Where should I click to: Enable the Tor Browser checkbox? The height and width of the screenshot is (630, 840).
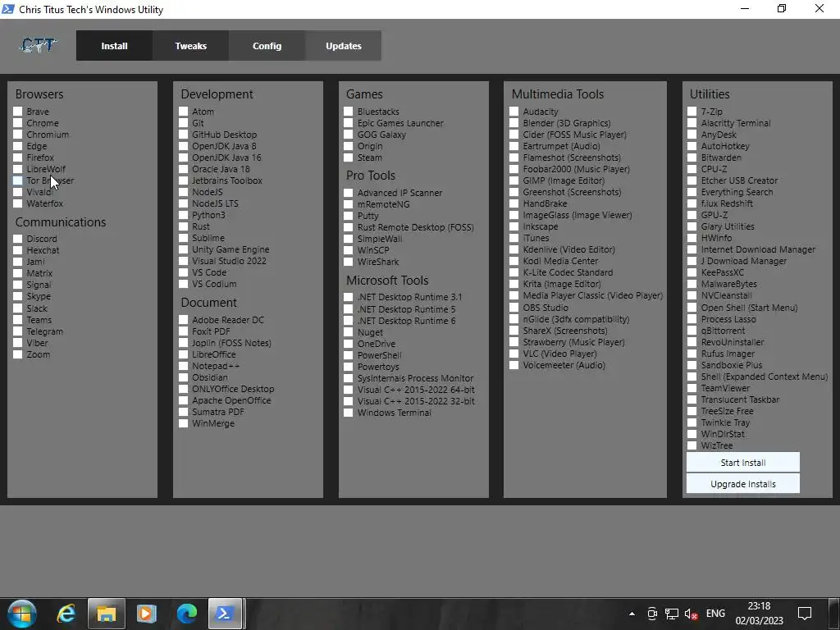(x=18, y=180)
